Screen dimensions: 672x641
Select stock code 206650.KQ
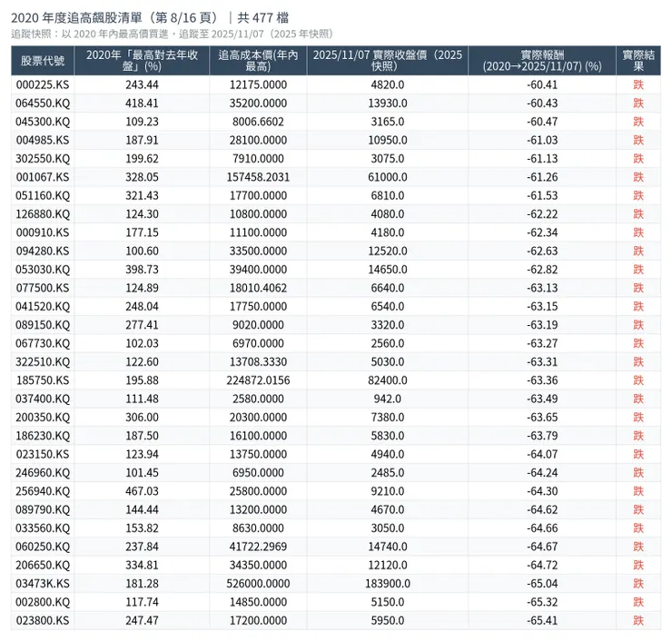point(43,565)
